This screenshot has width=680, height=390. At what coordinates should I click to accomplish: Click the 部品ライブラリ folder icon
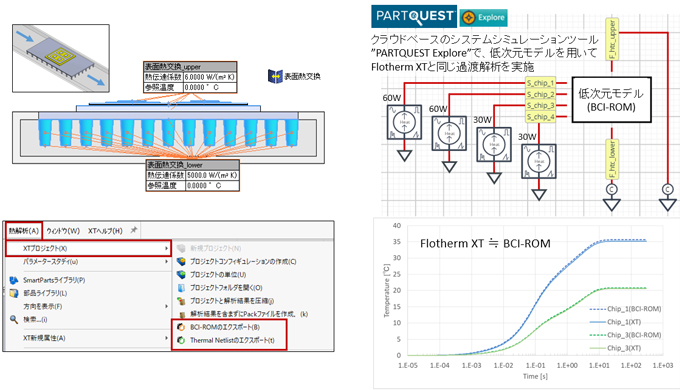coord(14,293)
